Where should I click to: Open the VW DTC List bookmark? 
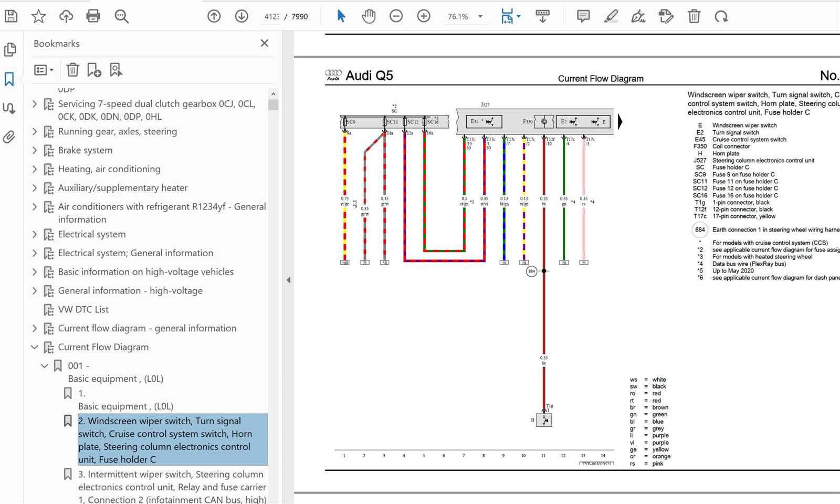point(83,310)
